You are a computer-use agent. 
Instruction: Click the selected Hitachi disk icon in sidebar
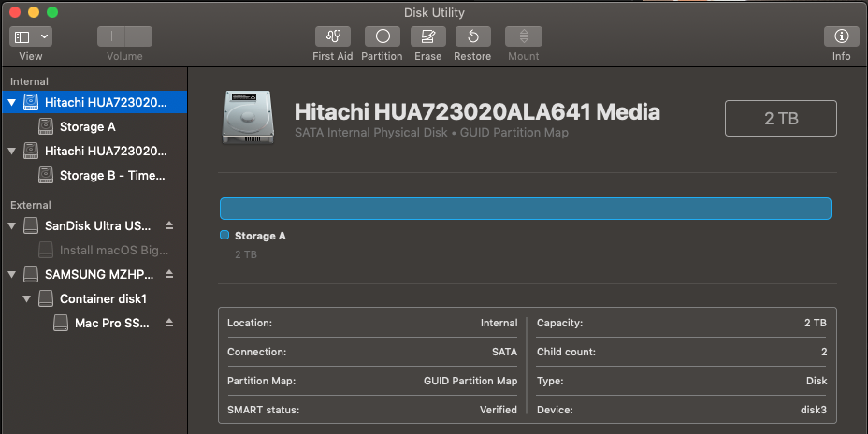pyautogui.click(x=31, y=102)
